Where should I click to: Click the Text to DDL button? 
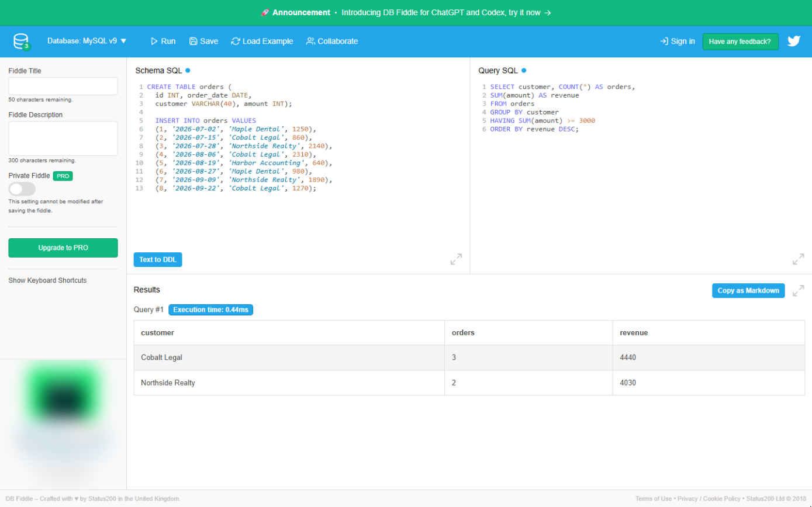pos(158,260)
